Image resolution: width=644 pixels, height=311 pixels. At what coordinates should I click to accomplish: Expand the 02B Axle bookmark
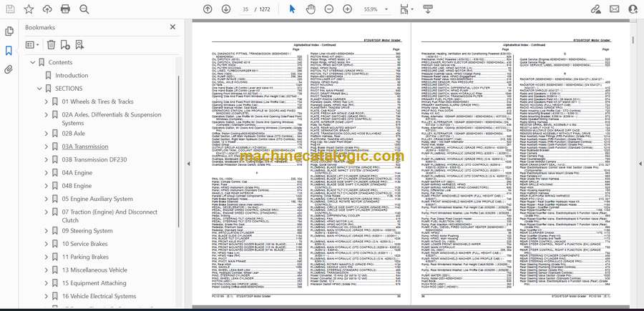coord(46,134)
